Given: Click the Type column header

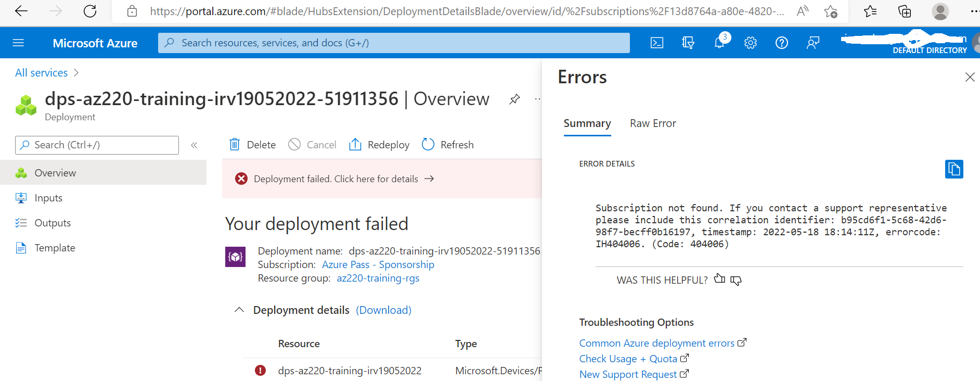Looking at the screenshot, I should pos(466,344).
